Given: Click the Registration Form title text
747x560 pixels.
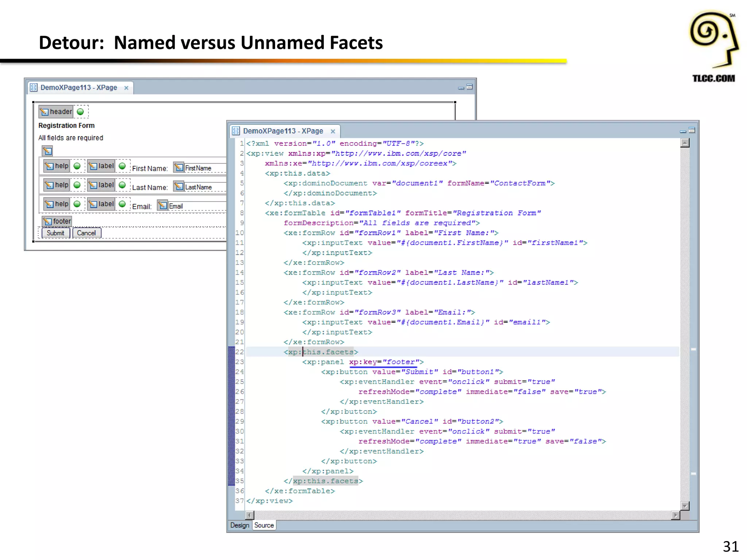Looking at the screenshot, I should coord(66,125).
